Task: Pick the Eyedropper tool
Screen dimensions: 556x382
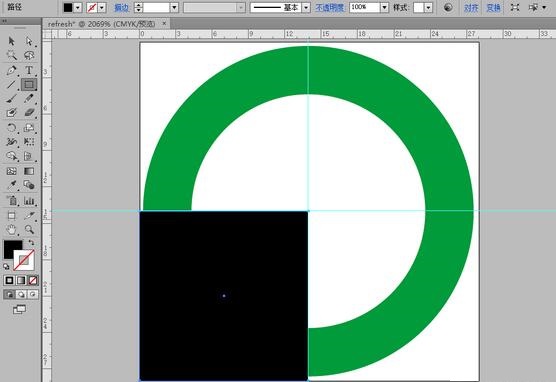Action: coord(11,185)
